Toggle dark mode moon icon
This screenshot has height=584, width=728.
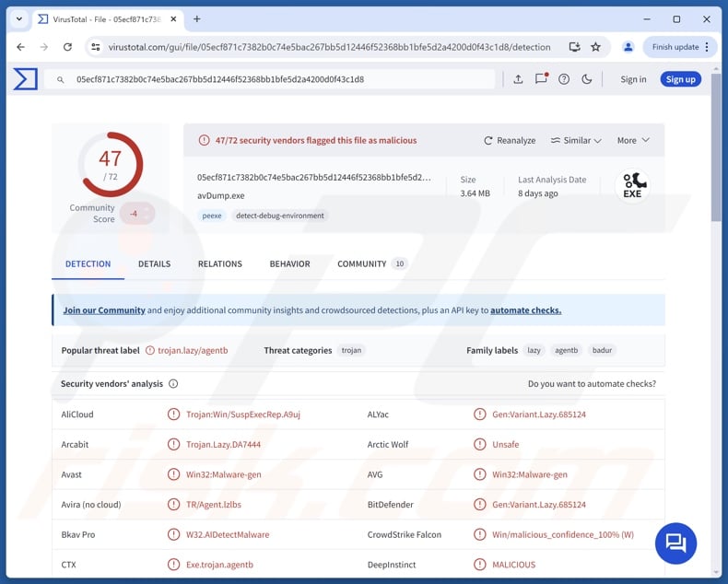[587, 79]
